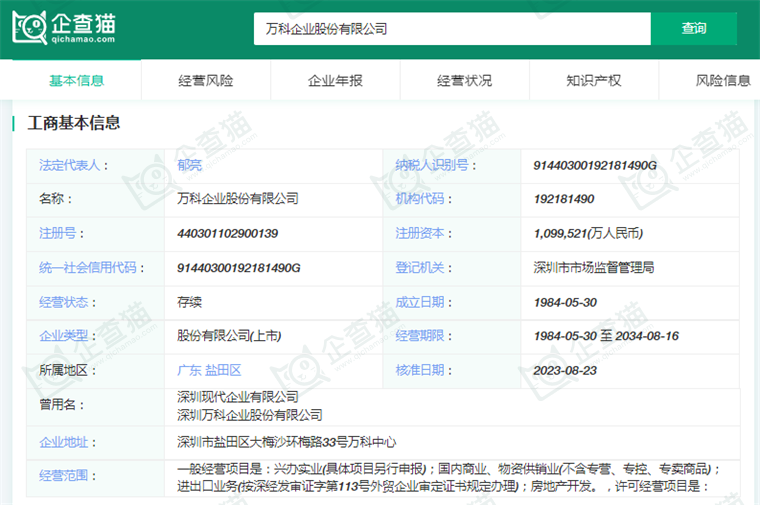Click the 法定代表人 label
The height and width of the screenshot is (505, 760).
(69, 165)
